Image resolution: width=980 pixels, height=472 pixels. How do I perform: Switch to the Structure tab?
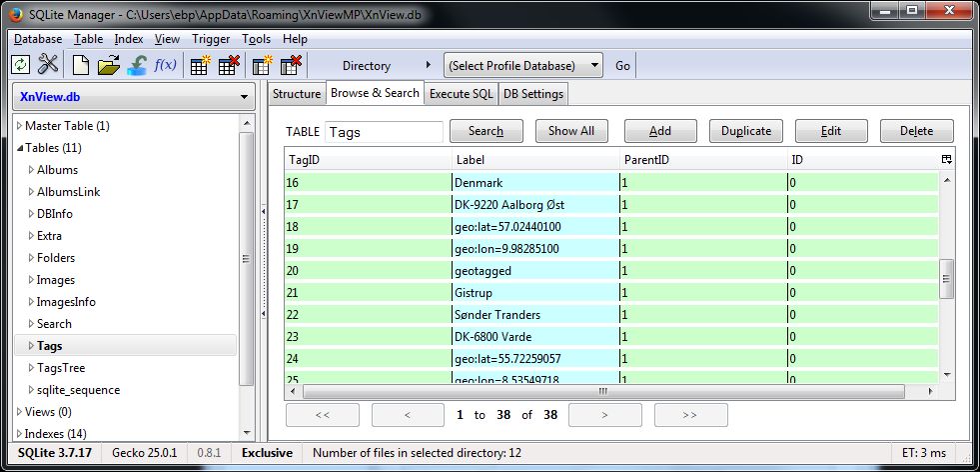click(297, 94)
